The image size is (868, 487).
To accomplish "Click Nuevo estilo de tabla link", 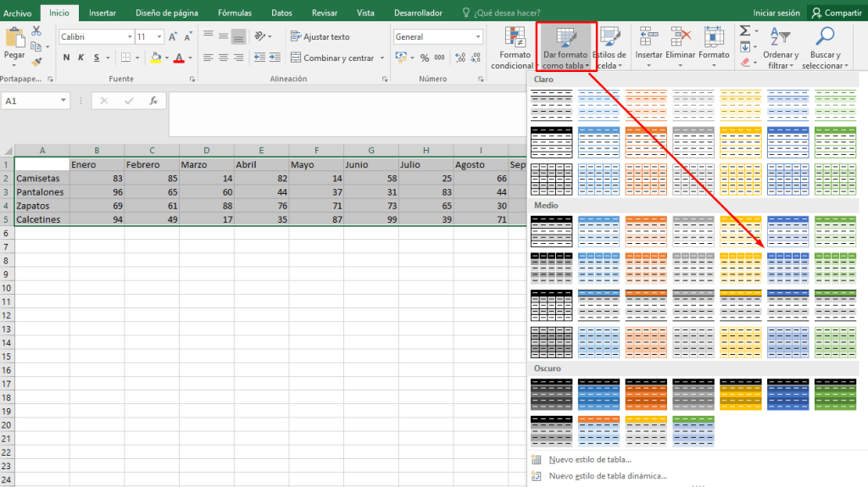I will [589, 459].
